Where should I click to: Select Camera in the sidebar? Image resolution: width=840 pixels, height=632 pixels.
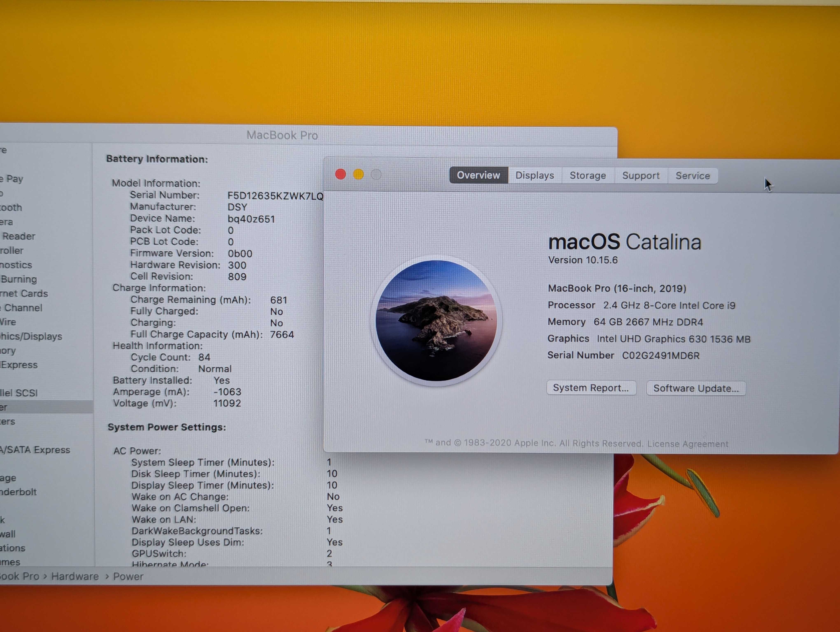[x=7, y=222]
